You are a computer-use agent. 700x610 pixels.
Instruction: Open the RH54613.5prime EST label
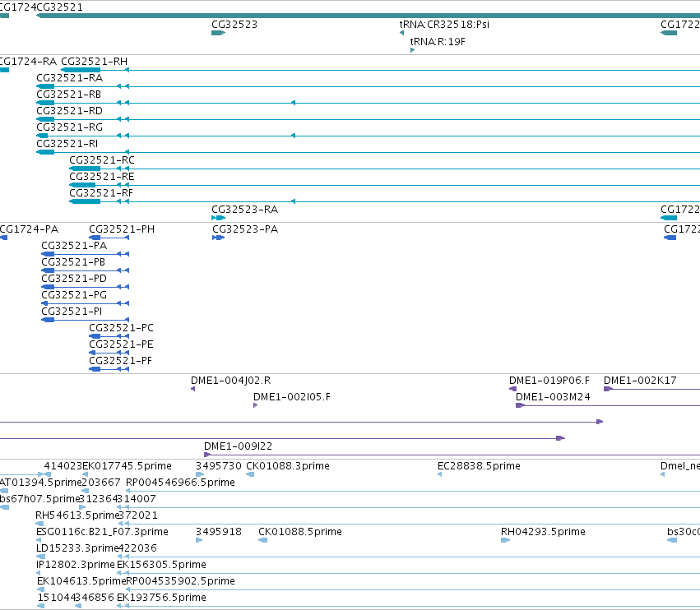pos(76,515)
